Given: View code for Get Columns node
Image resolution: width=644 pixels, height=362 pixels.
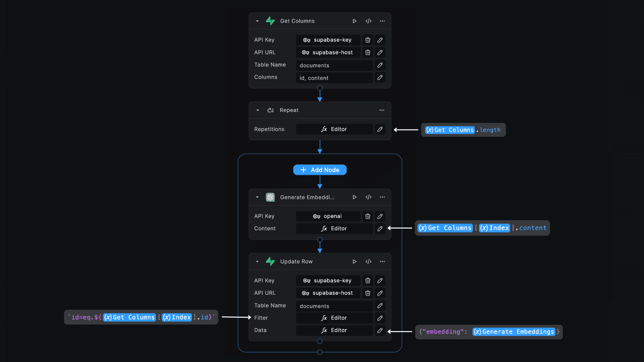Looking at the screenshot, I should [368, 21].
